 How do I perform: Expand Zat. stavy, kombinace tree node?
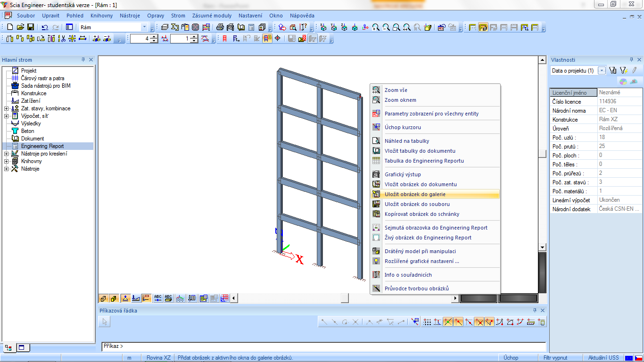click(x=6, y=108)
